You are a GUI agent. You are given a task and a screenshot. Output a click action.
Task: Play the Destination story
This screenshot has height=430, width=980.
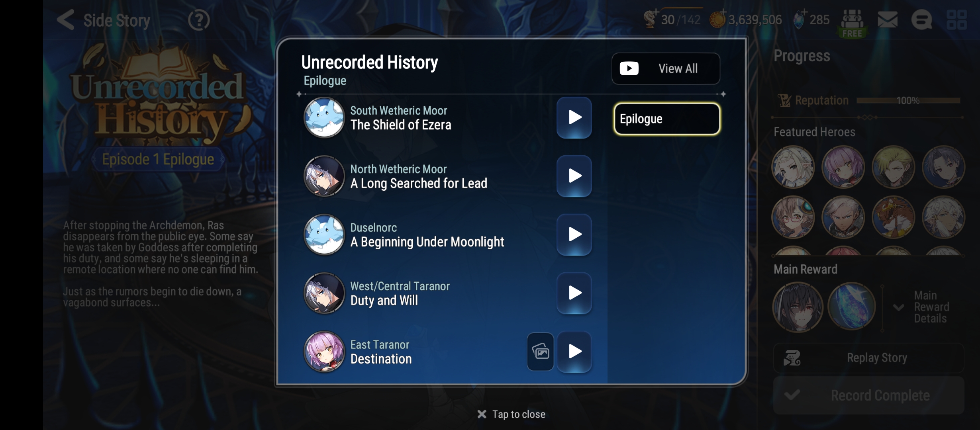pyautogui.click(x=574, y=352)
